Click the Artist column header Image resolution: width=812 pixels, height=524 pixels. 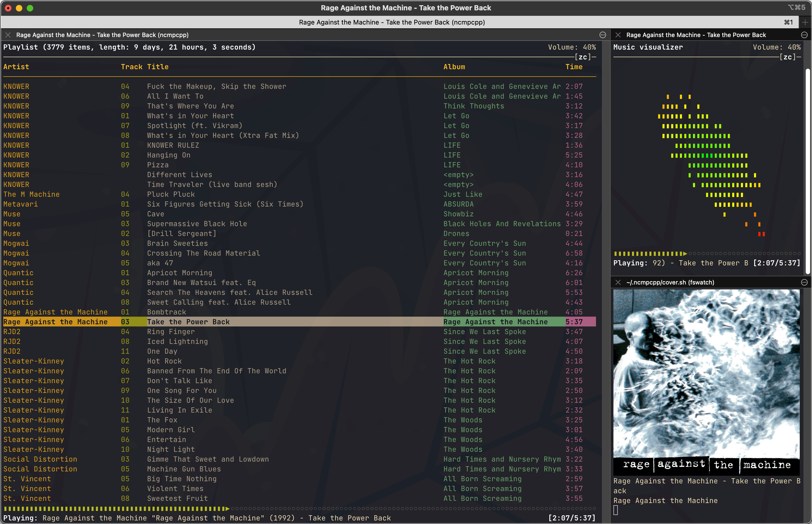click(16, 67)
